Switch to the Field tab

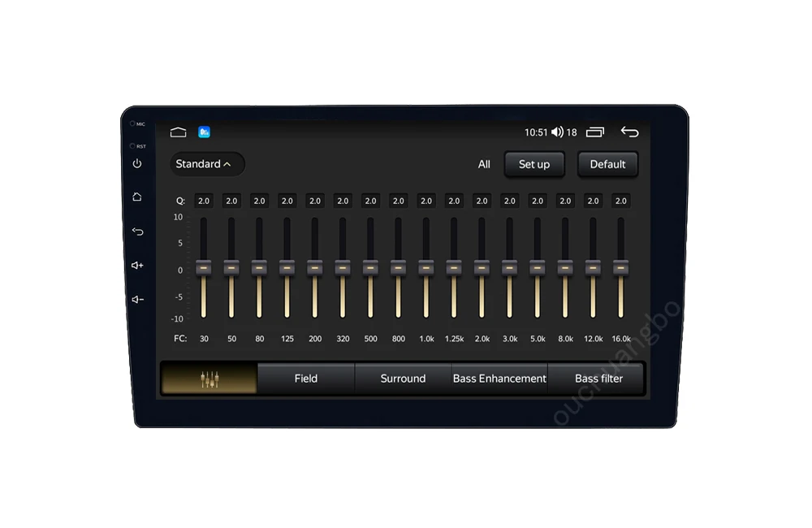[305, 379]
